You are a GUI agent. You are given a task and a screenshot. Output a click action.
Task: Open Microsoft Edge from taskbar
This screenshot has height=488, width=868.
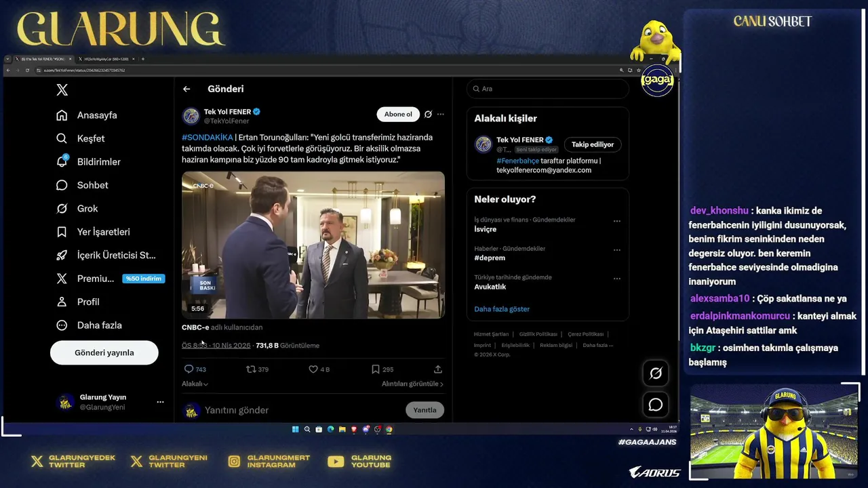(x=330, y=429)
